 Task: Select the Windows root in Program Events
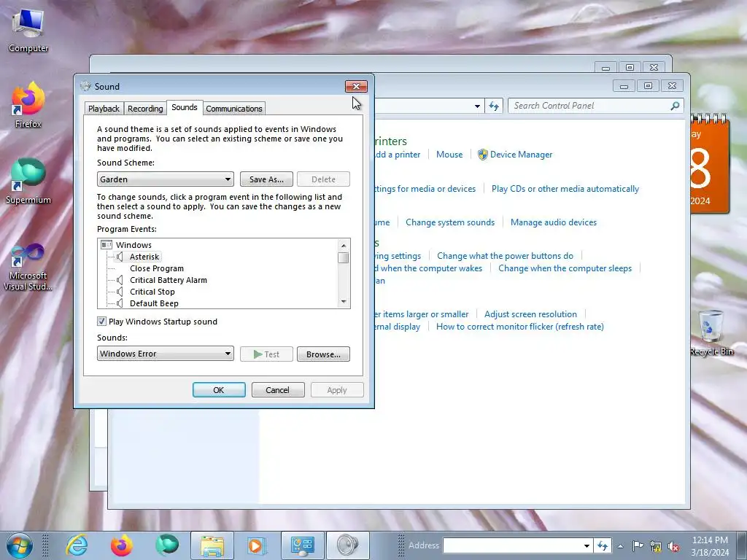click(x=133, y=245)
